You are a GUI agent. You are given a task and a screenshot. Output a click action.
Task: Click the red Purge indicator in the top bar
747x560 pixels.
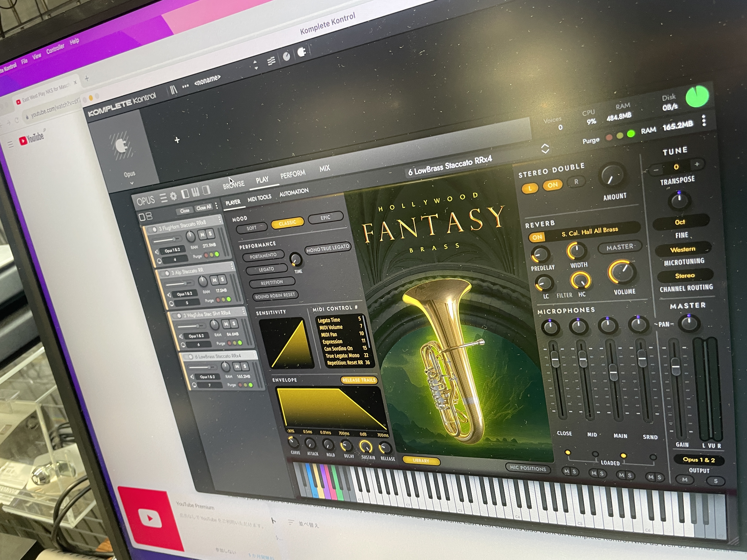pyautogui.click(x=609, y=137)
